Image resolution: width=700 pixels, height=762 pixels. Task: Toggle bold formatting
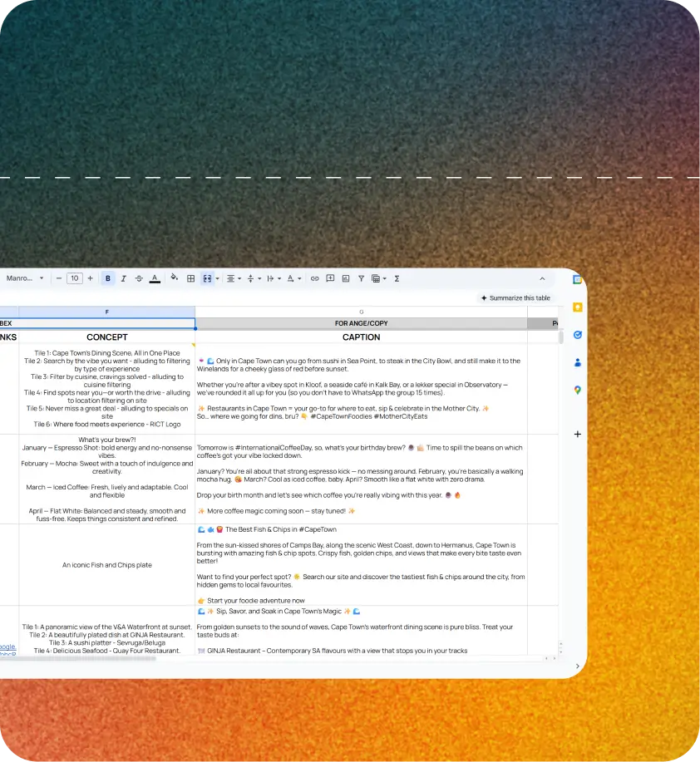tap(108, 278)
